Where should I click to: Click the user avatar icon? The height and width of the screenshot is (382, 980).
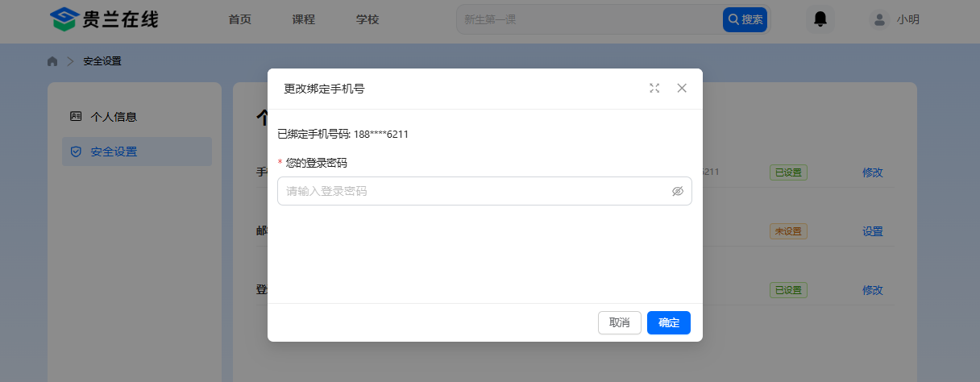[x=879, y=19]
